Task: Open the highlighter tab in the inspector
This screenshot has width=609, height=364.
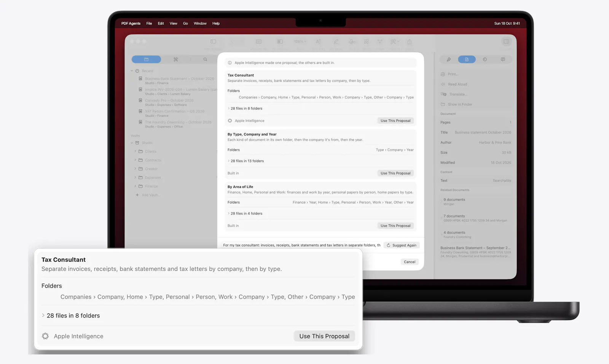Action: pos(449,59)
